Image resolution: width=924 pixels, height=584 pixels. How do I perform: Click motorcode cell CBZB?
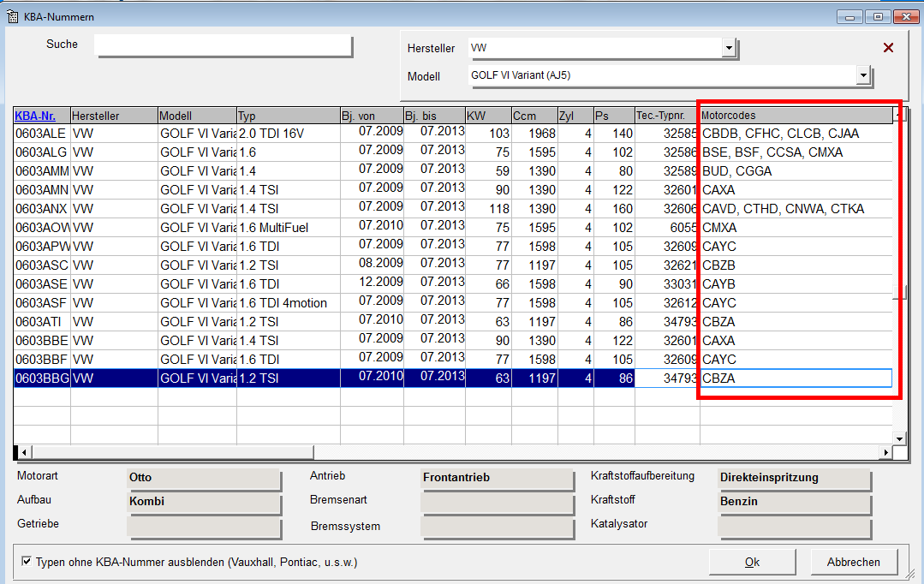[796, 265]
